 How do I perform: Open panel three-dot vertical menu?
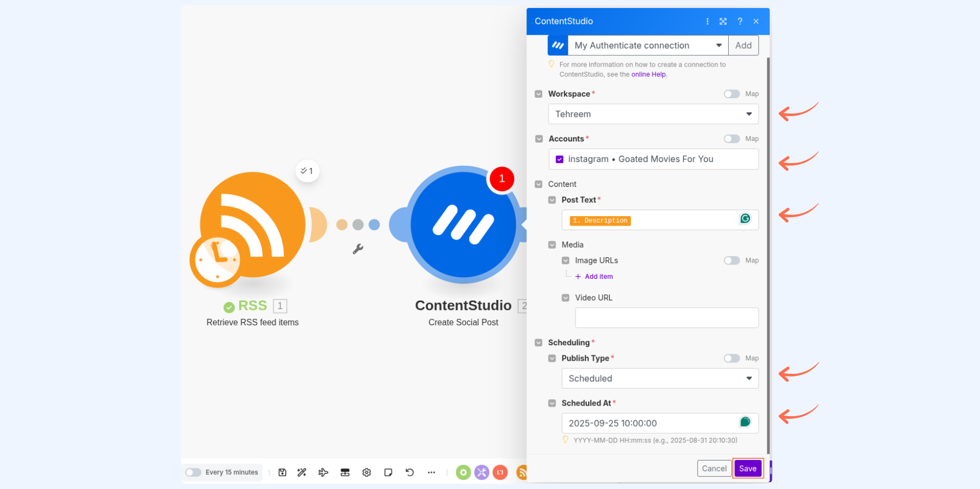click(708, 21)
